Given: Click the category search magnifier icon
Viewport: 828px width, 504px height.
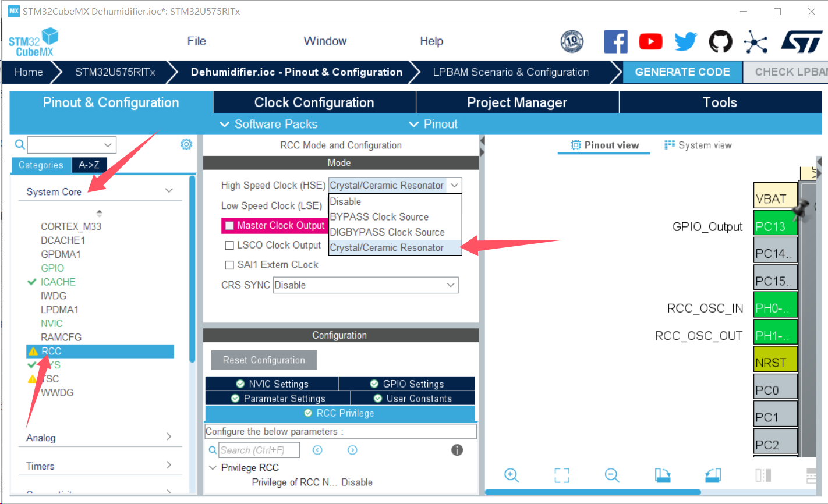Looking at the screenshot, I should (20, 144).
